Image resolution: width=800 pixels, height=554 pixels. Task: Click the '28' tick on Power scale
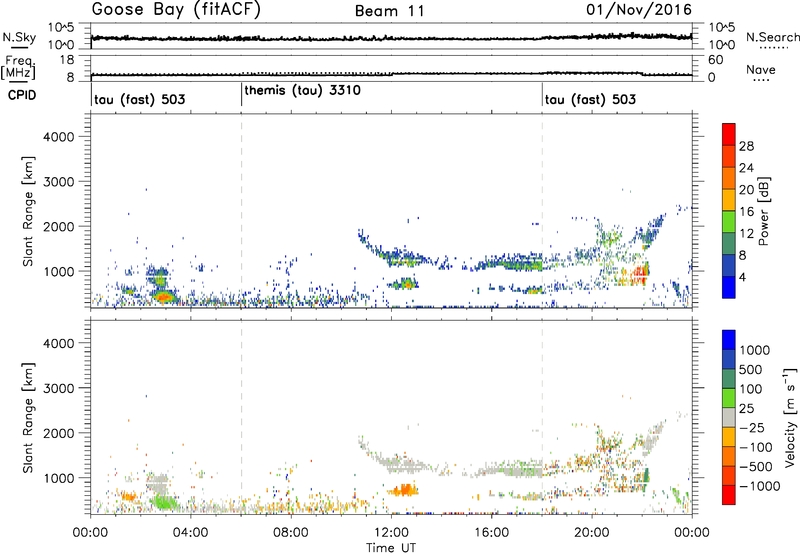click(x=746, y=146)
